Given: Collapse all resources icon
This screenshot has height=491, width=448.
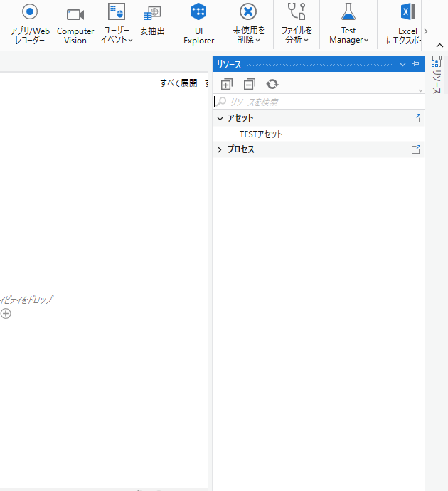Looking at the screenshot, I should pos(250,84).
